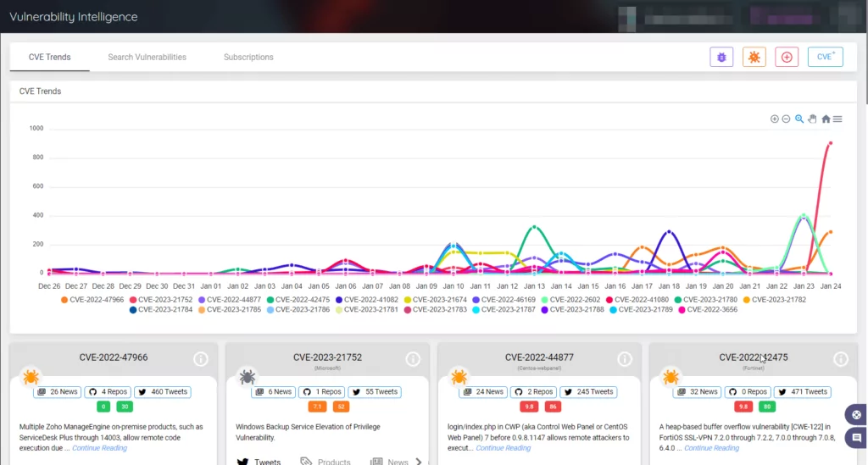The width and height of the screenshot is (868, 465).
Task: Reset chart zoom with the home icon
Action: tap(826, 119)
